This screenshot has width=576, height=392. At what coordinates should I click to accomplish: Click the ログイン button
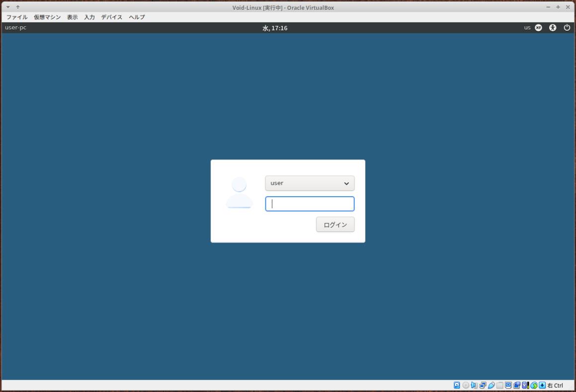point(335,225)
